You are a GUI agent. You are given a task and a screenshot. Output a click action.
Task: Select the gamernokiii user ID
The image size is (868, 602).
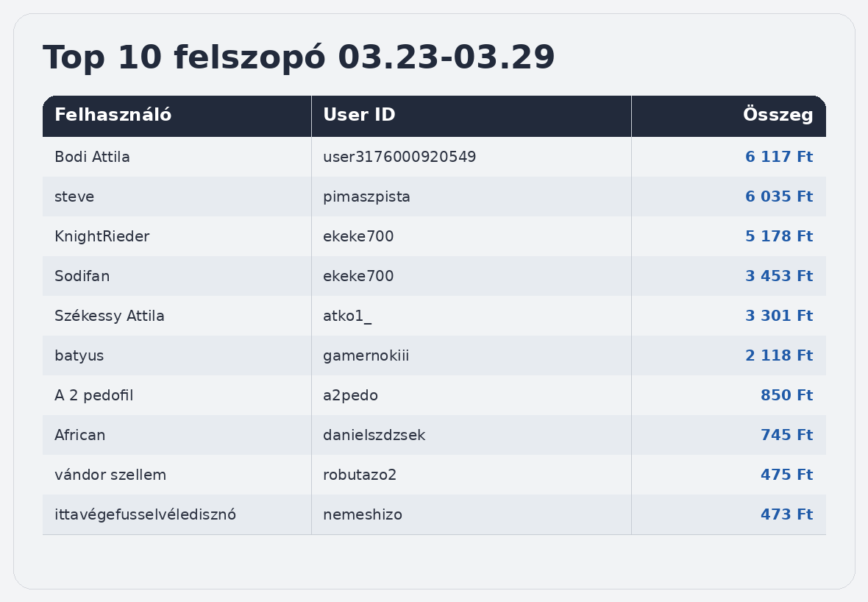tap(366, 355)
